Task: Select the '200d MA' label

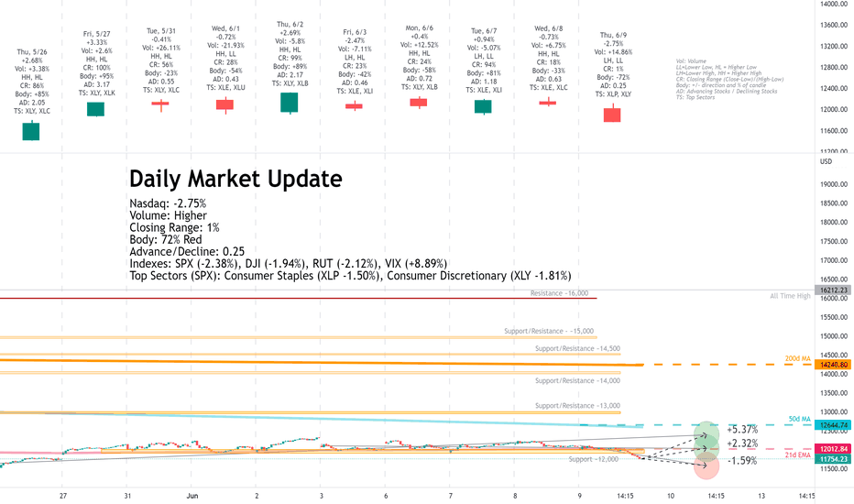Action: (797, 358)
